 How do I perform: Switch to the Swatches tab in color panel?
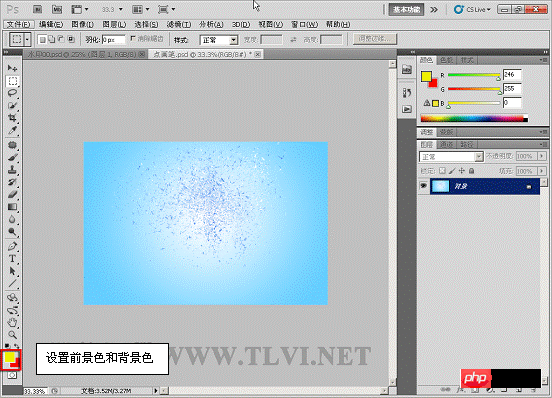tap(447, 60)
